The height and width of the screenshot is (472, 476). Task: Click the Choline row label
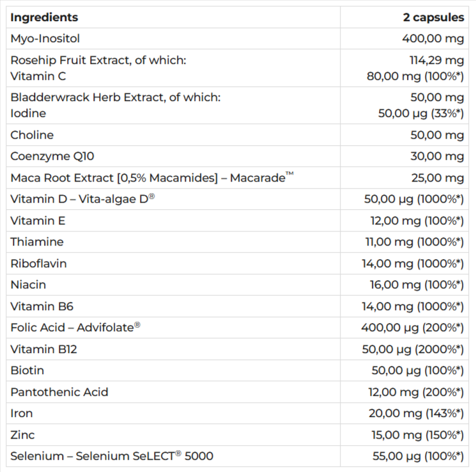(32, 135)
